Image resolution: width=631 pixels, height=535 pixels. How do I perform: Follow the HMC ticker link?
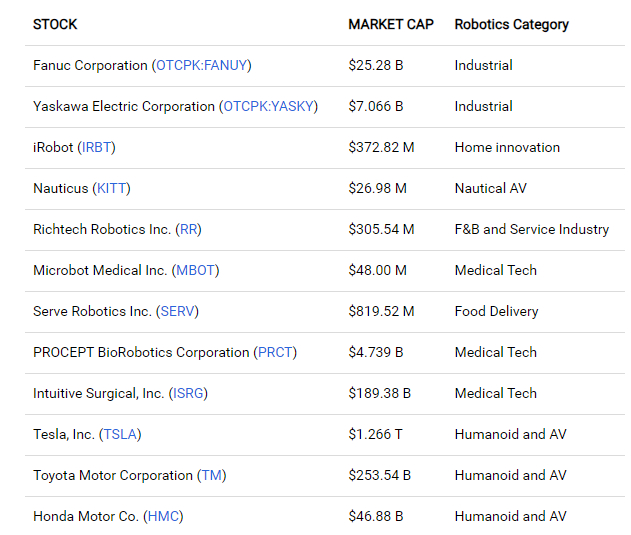coord(164,516)
